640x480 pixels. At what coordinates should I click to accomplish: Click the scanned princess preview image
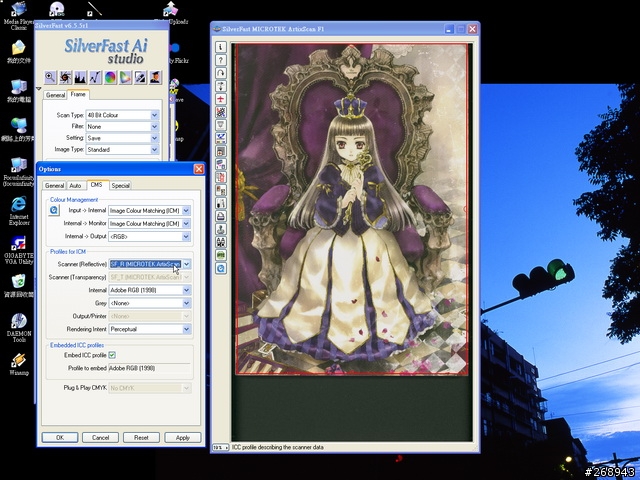point(352,209)
